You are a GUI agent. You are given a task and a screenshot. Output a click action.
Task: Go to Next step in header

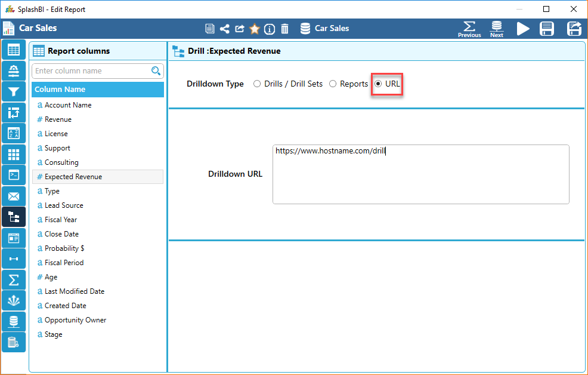[496, 29]
